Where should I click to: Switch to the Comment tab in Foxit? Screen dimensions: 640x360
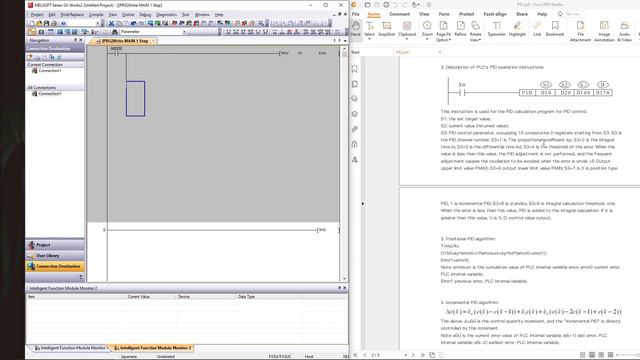(x=399, y=14)
